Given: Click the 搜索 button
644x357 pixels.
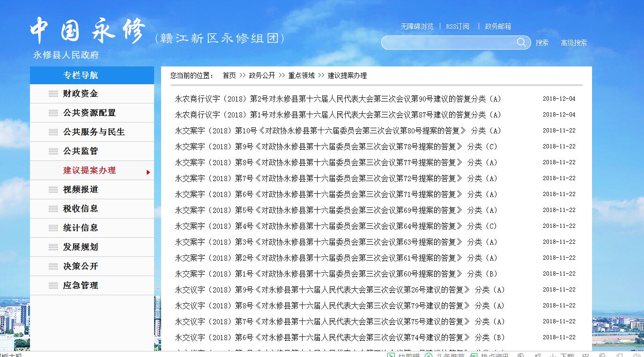Looking at the screenshot, I should click(x=542, y=43).
